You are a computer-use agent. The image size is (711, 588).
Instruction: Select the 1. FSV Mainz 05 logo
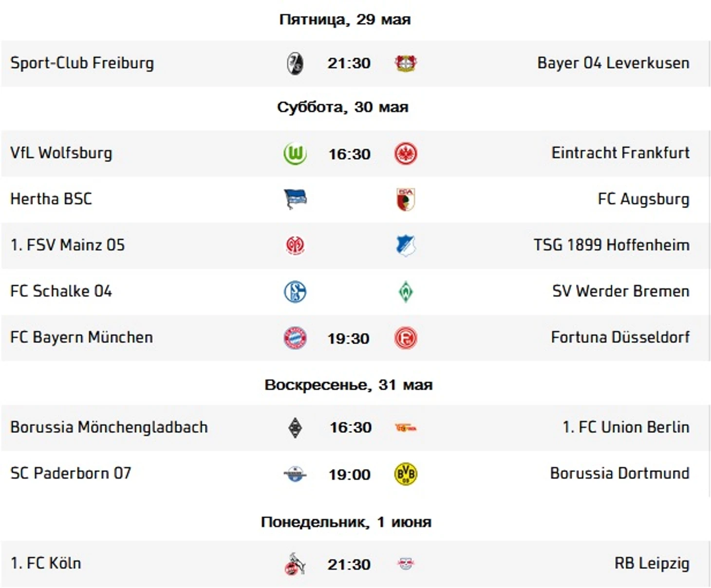[295, 246]
